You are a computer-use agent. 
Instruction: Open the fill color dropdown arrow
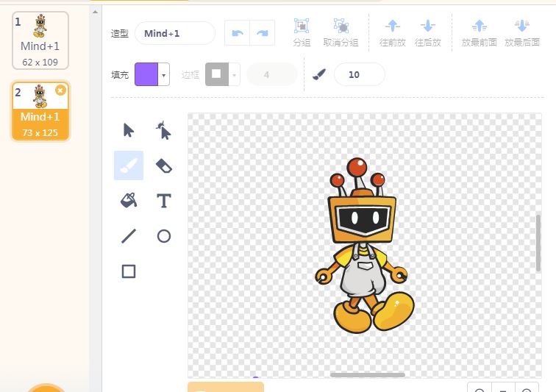point(163,74)
